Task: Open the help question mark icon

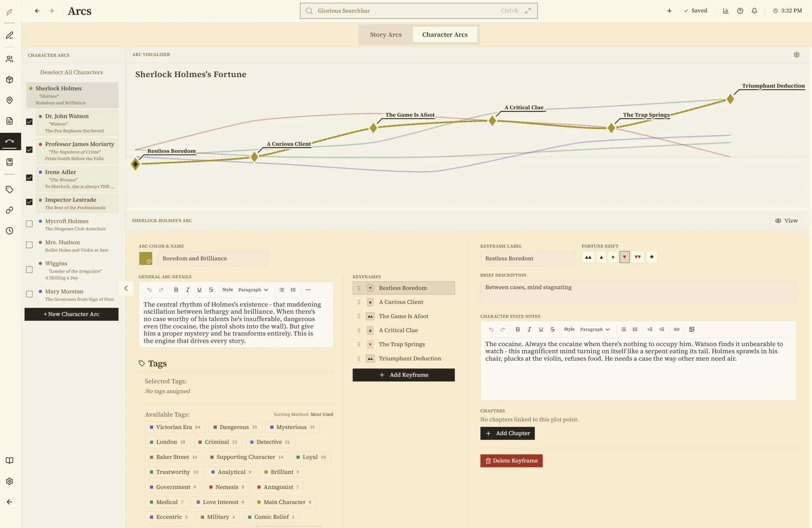Action: [x=740, y=11]
